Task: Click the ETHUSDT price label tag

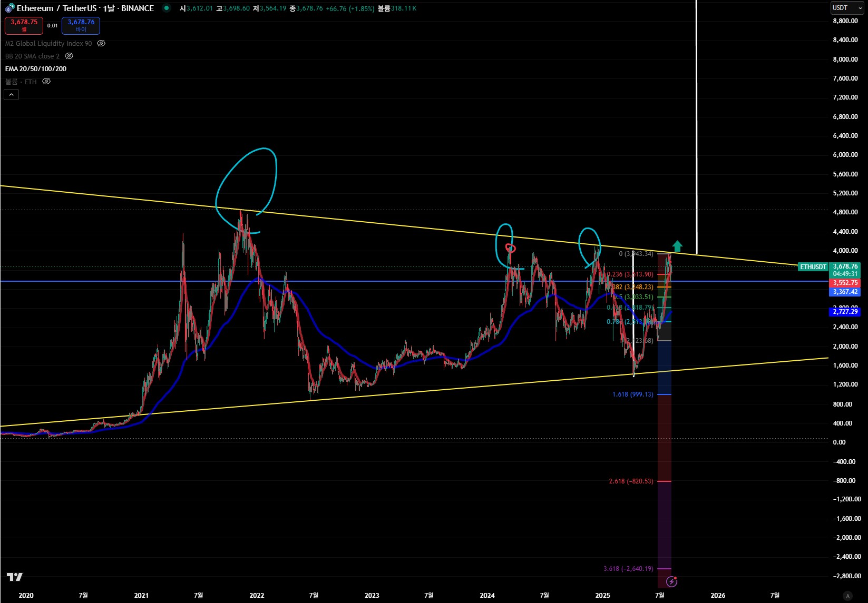Action: (813, 266)
